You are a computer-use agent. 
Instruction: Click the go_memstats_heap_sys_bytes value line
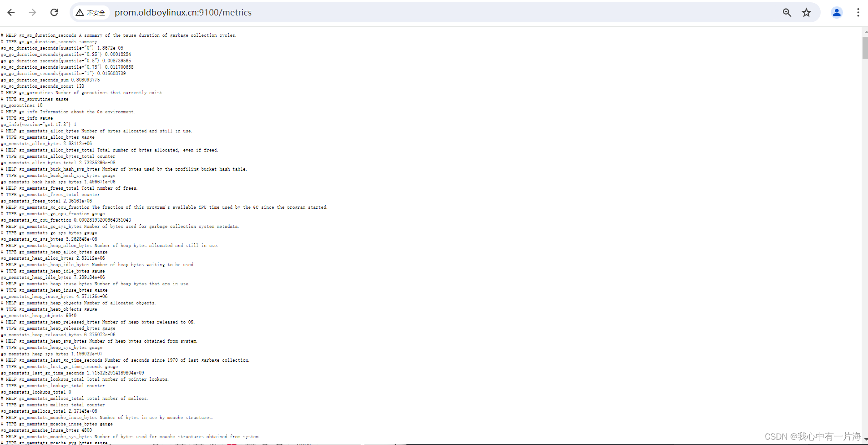click(x=52, y=354)
